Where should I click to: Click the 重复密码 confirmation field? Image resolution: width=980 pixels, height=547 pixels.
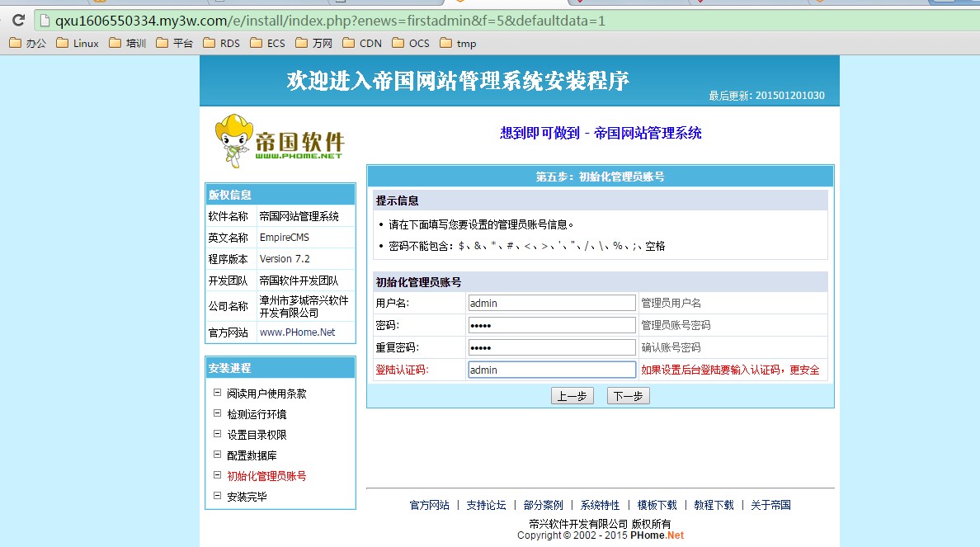[x=551, y=347]
